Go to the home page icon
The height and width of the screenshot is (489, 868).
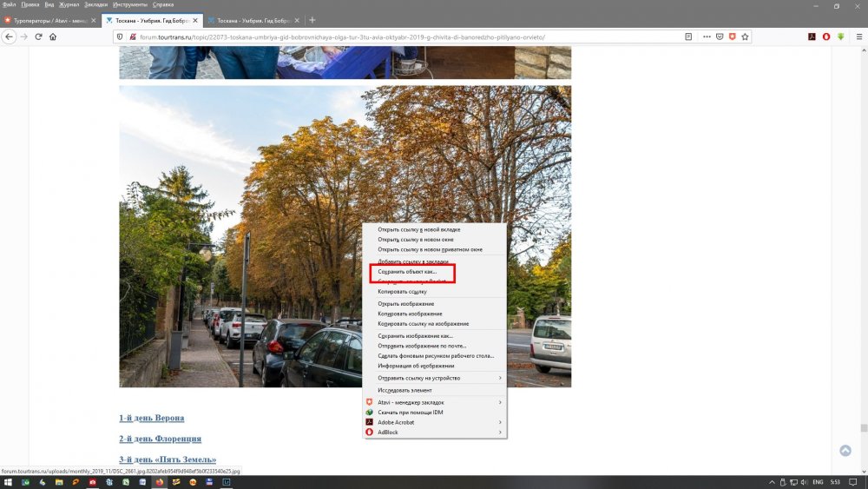[52, 36]
